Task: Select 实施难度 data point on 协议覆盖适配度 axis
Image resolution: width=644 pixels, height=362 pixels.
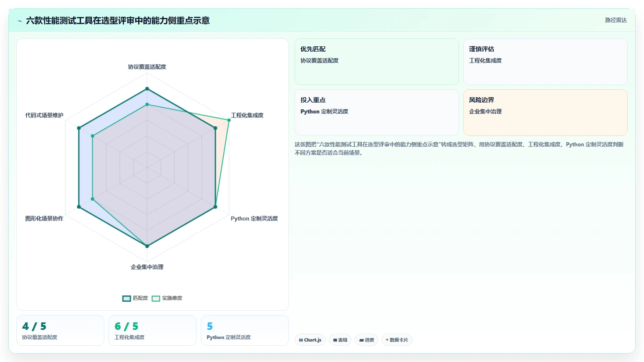Action: click(147, 104)
